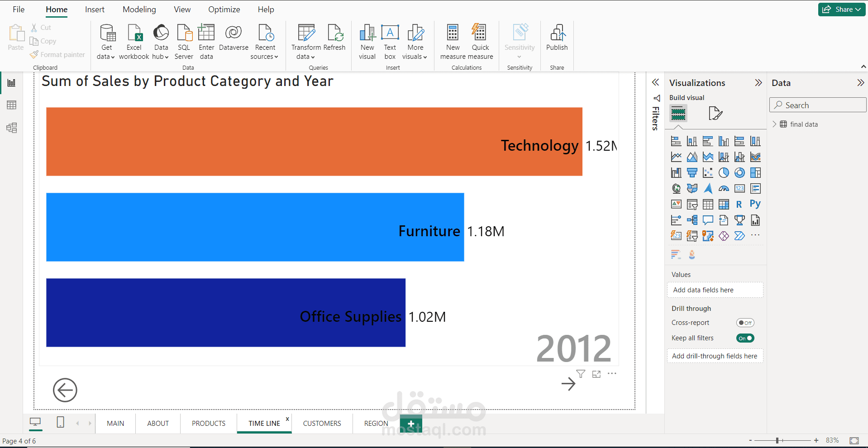Create a New measure

[453, 42]
